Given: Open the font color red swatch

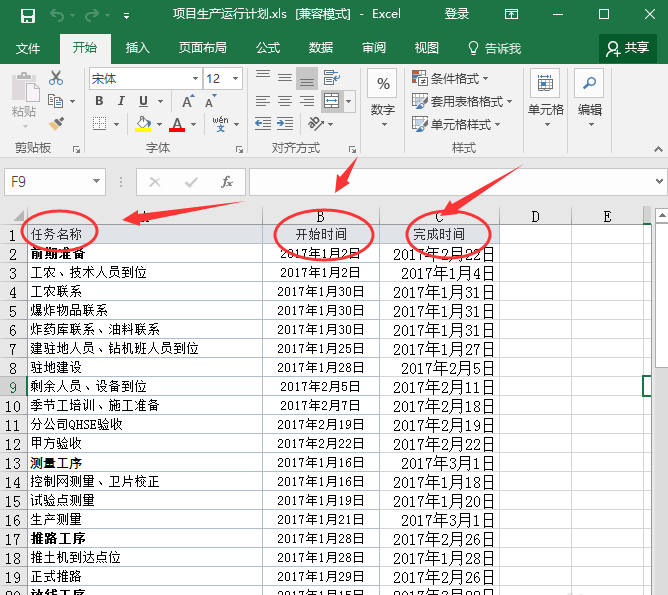Looking at the screenshot, I should (177, 125).
